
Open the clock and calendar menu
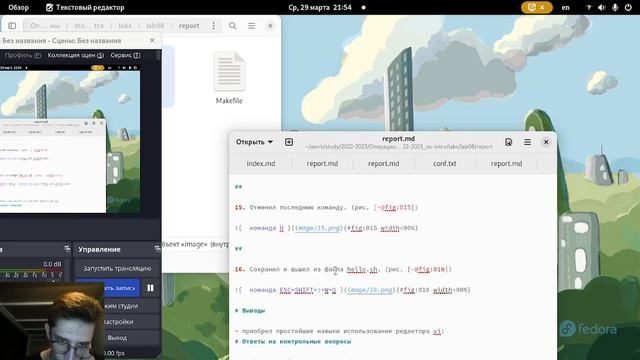pyautogui.click(x=320, y=7)
